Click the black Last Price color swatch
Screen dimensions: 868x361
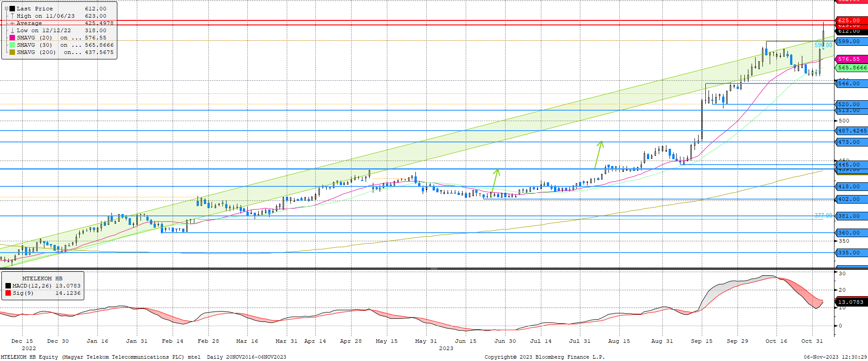click(12, 9)
